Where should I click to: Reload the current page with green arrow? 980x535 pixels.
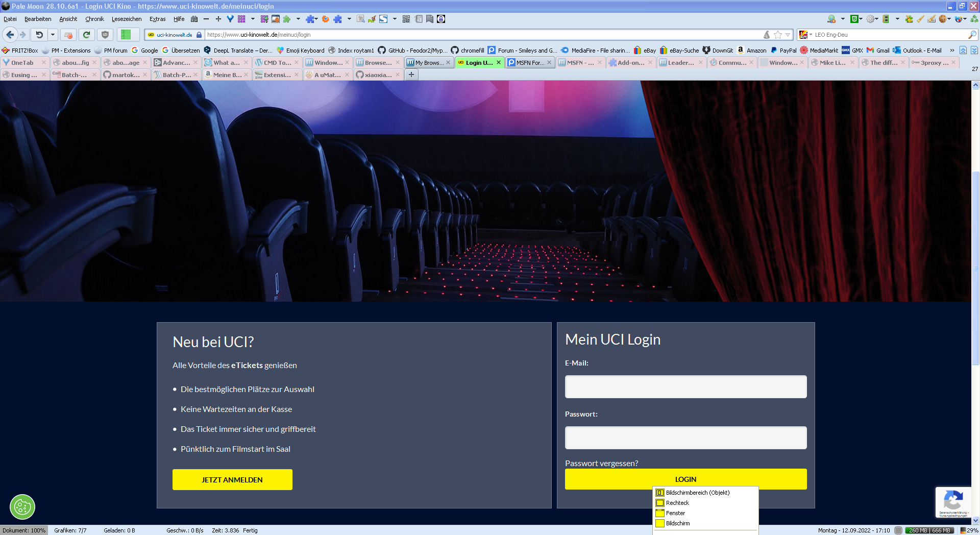(x=86, y=35)
